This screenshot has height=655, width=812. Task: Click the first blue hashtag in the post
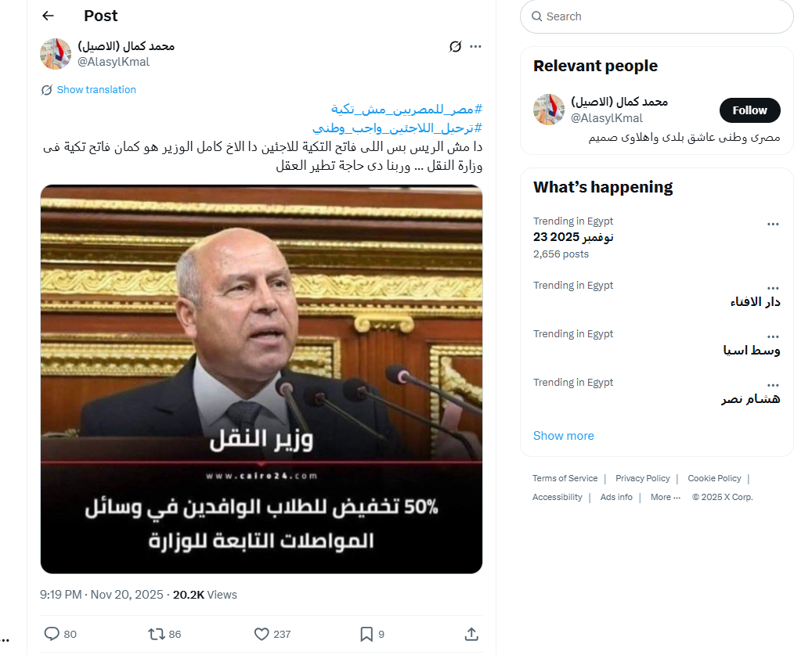click(406, 109)
